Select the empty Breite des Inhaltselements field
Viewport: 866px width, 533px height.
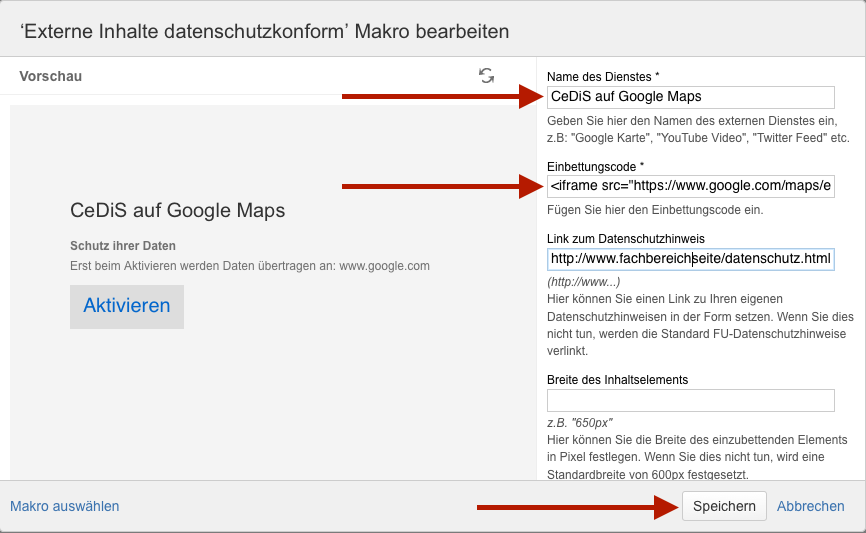690,400
